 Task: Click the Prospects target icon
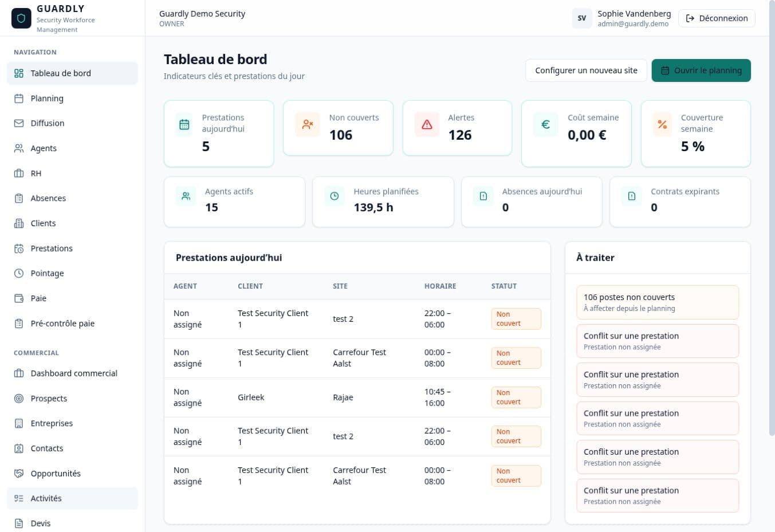(x=19, y=399)
